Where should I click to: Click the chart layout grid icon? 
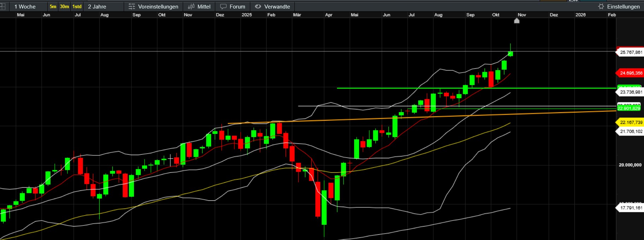point(2,7)
